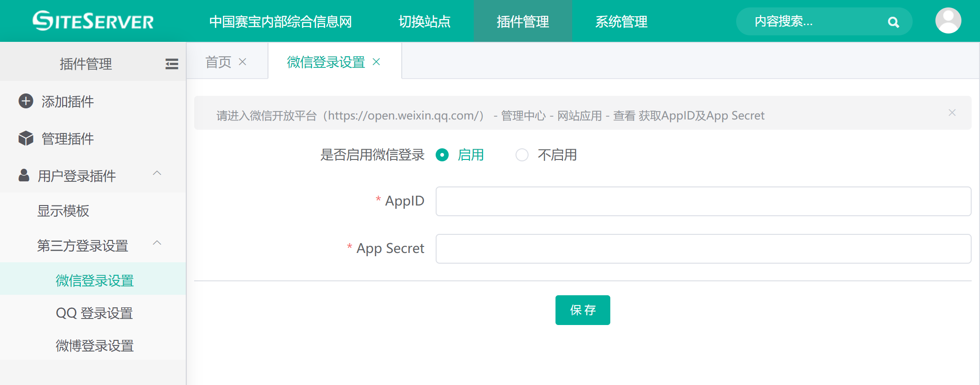The height and width of the screenshot is (385, 980).
Task: Click the user icon beside 用户登录插件
Action: click(24, 176)
